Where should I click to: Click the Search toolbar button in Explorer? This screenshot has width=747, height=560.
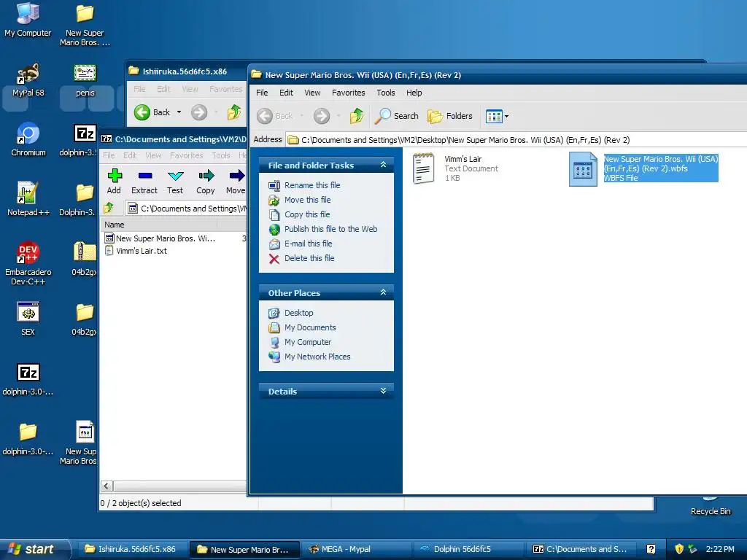[x=396, y=116]
